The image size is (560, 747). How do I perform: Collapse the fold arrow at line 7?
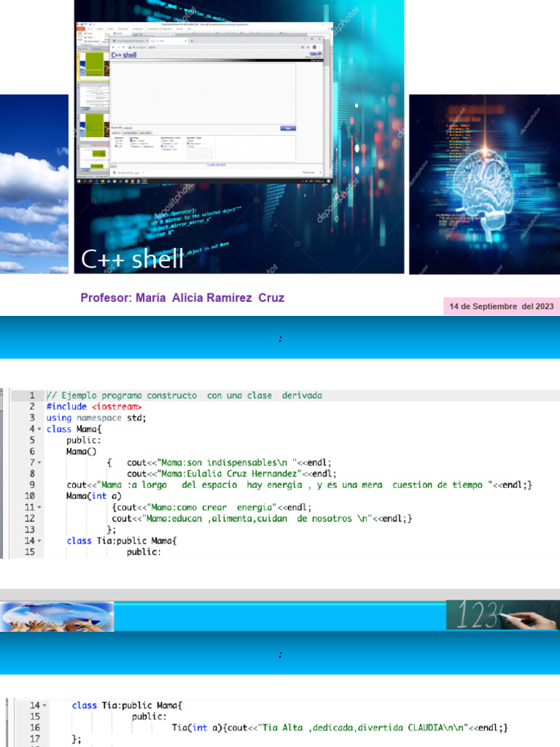[39, 462]
